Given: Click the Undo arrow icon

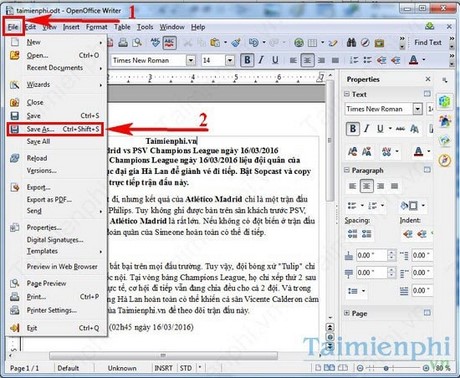Looking at the screenshot, I should click(254, 43).
